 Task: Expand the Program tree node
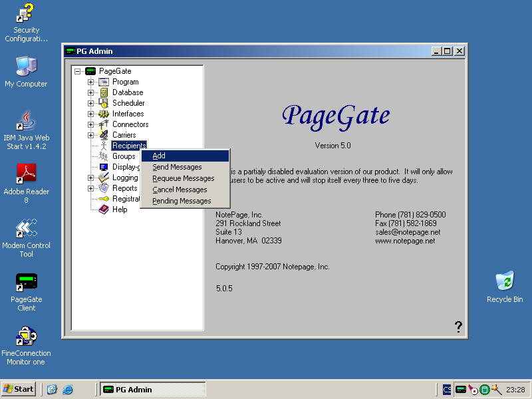click(x=90, y=82)
